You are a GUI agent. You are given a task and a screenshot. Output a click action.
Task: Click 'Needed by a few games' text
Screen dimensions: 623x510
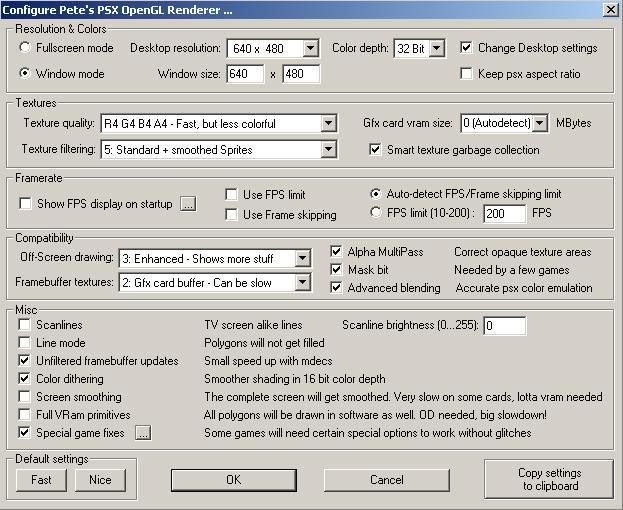point(512,270)
